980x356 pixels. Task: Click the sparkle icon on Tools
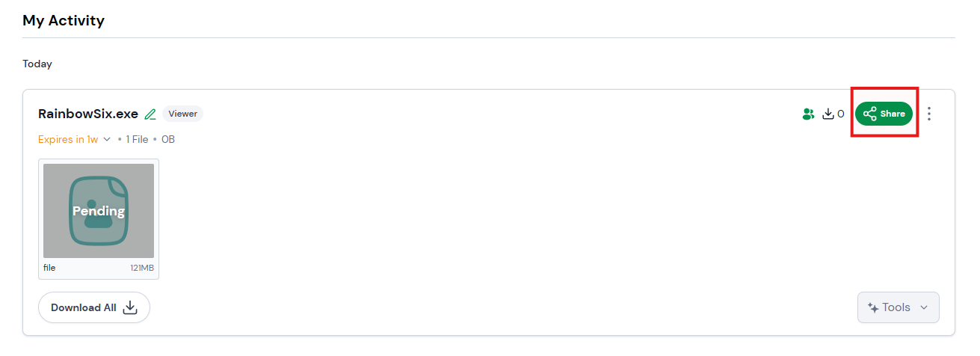[872, 307]
